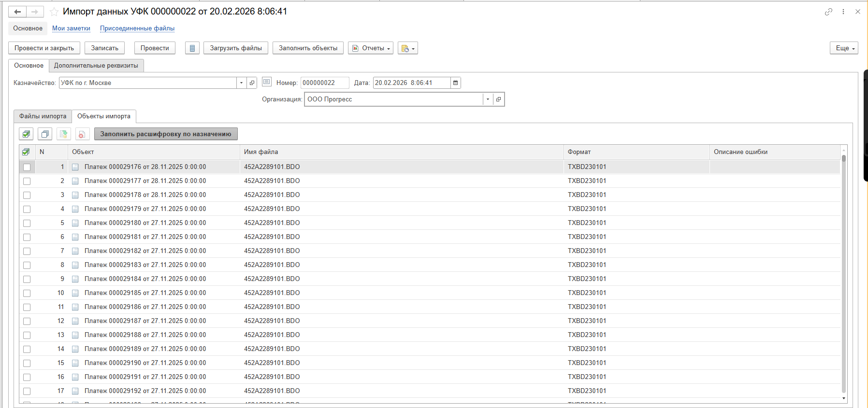
Task: Open the Присоединенные файлы link
Action: (137, 28)
